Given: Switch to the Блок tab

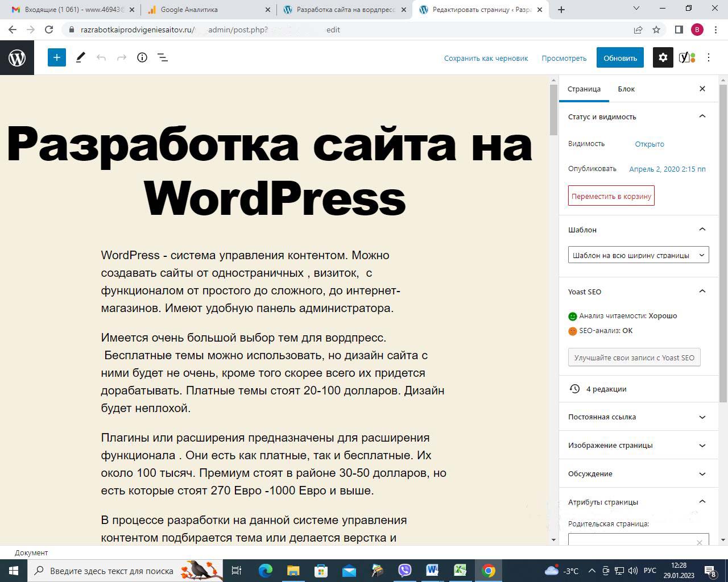Looking at the screenshot, I should click(626, 89).
